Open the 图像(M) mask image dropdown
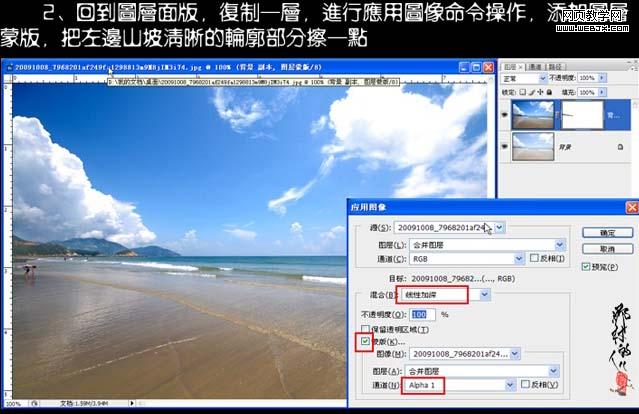 [x=515, y=353]
